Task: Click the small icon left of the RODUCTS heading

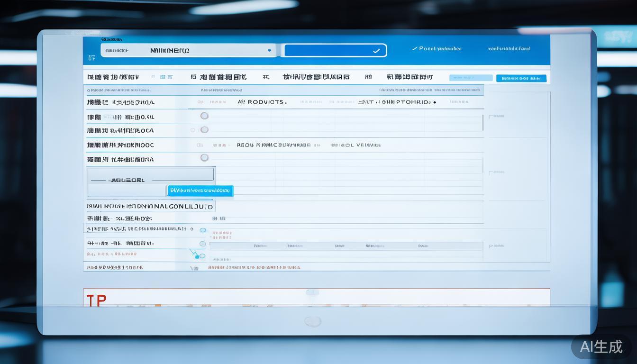Action: point(241,102)
